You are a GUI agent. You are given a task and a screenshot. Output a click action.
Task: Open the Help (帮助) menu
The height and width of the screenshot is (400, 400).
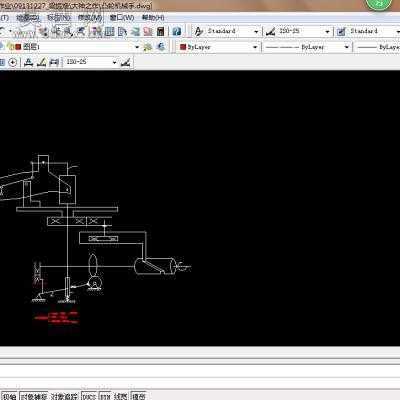pyautogui.click(x=153, y=18)
